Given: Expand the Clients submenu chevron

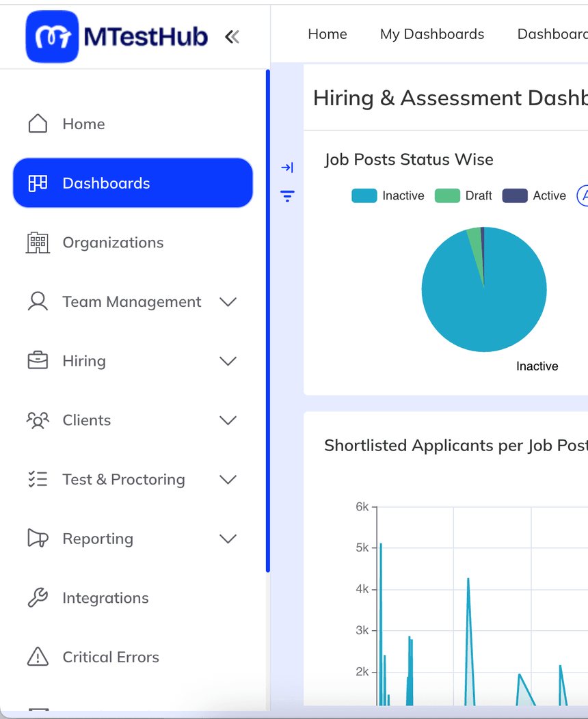Looking at the screenshot, I should click(228, 420).
